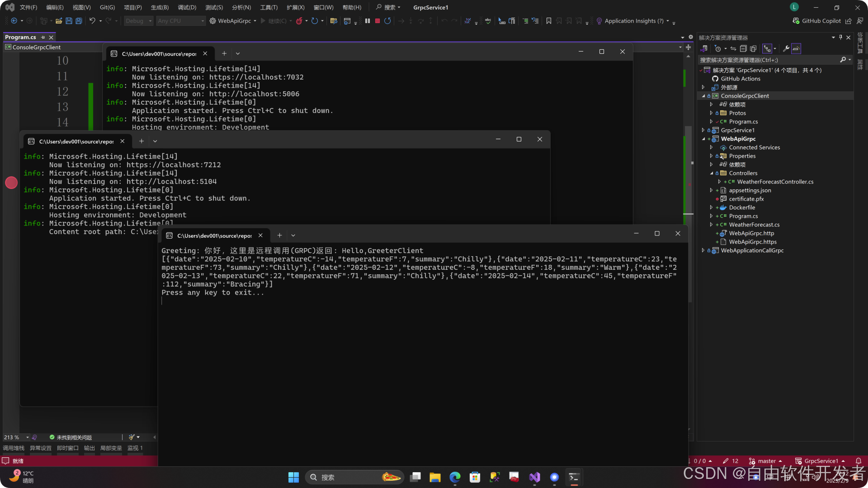The width and height of the screenshot is (868, 488).
Task: Stop debugging with the red square
Action: [377, 21]
